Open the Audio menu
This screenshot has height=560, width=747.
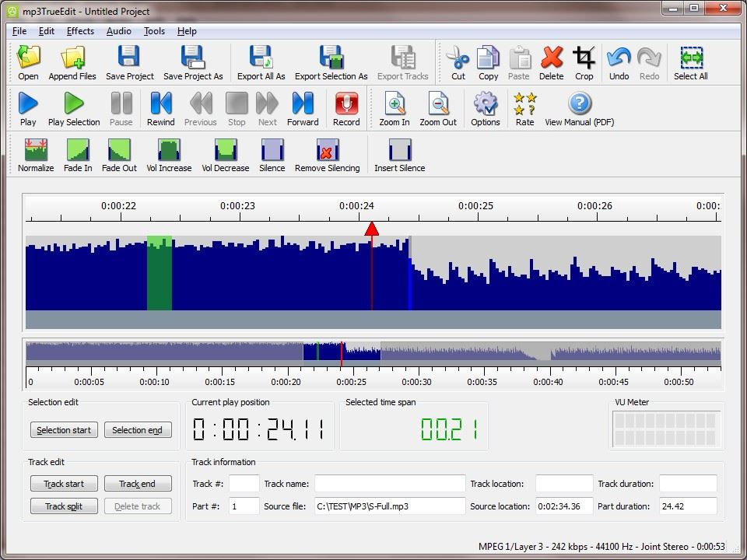118,31
